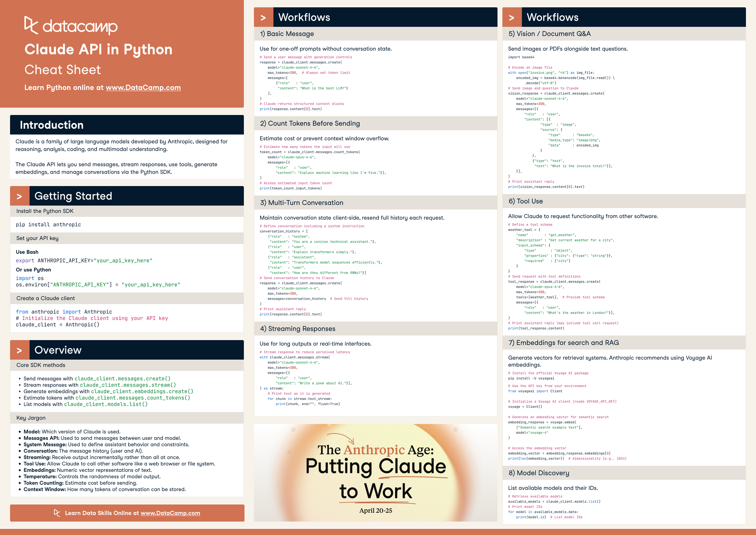Click the arrow icon beside Overview
The image size is (756, 535).
[20, 350]
